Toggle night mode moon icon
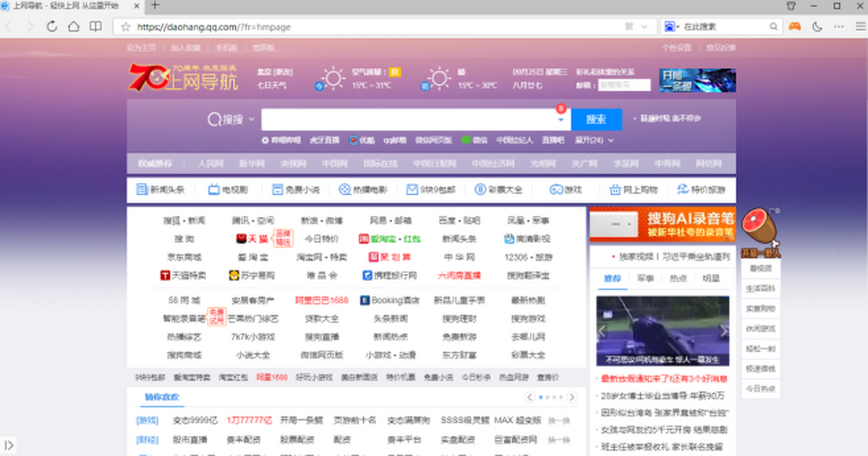Image resolution: width=868 pixels, height=456 pixels. [818, 27]
